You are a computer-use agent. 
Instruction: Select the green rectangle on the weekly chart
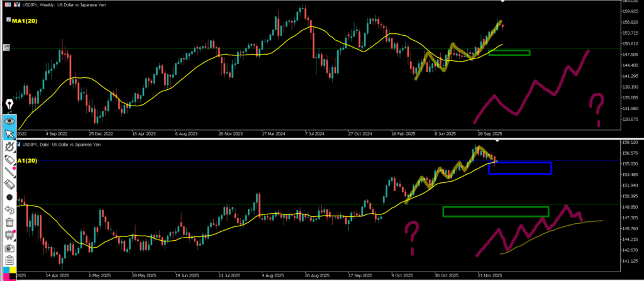(x=509, y=53)
